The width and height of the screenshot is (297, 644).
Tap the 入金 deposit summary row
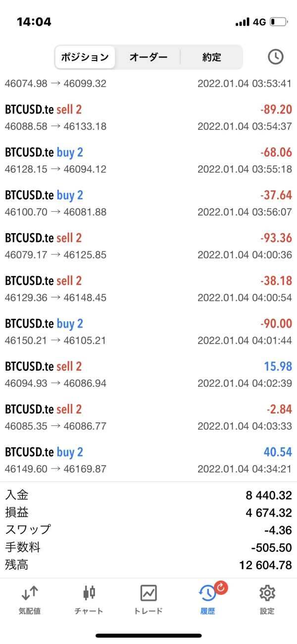[x=148, y=494]
